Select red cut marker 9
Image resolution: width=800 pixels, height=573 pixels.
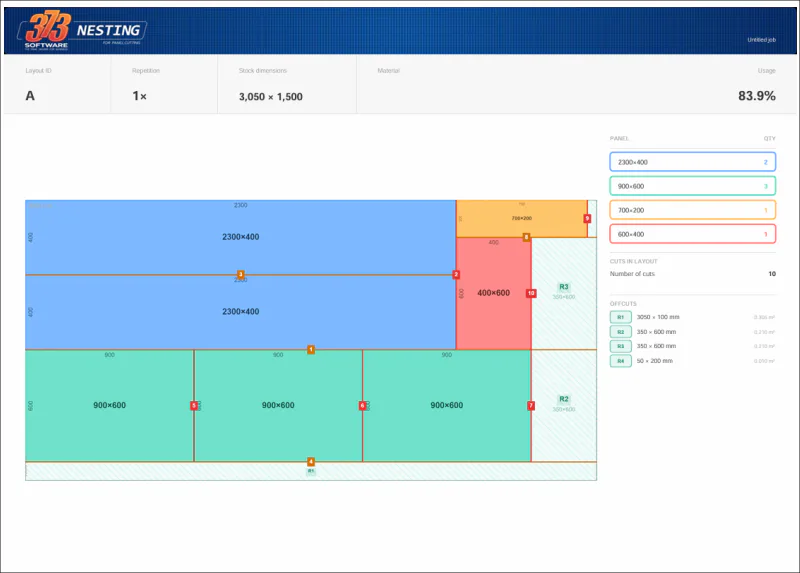pyautogui.click(x=587, y=218)
